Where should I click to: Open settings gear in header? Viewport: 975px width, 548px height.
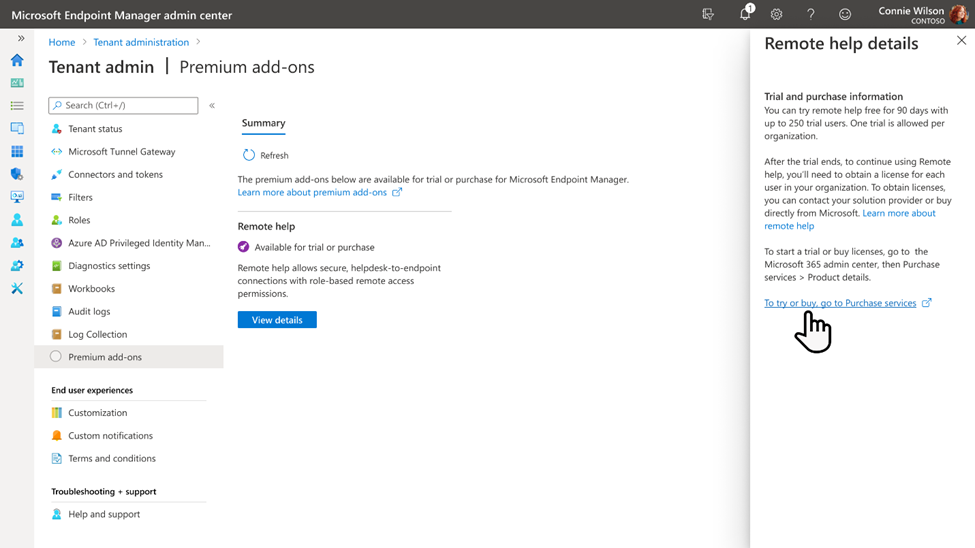pyautogui.click(x=777, y=14)
